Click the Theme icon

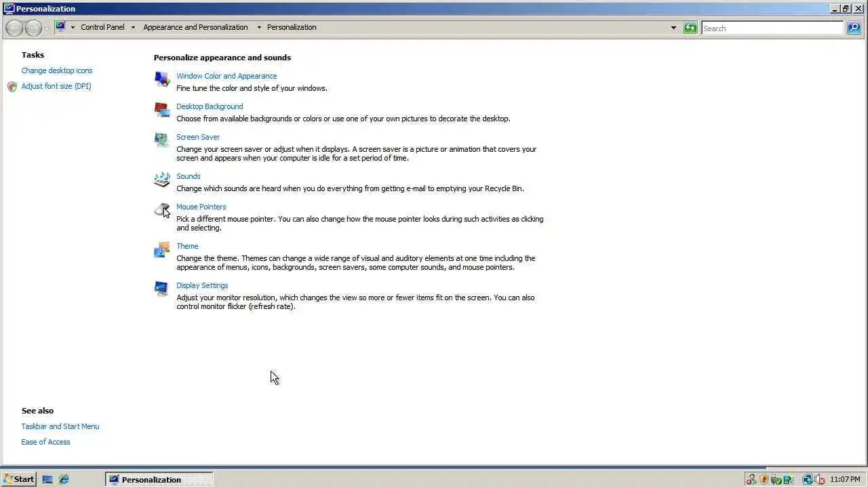(x=162, y=249)
